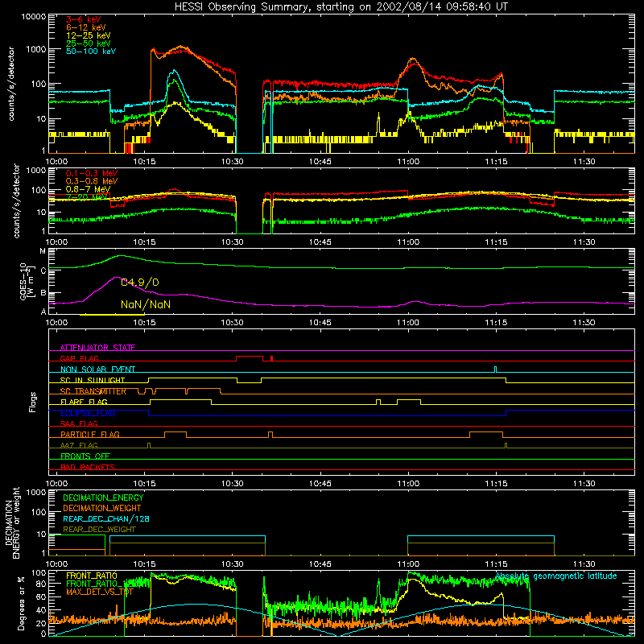The width and height of the screenshot is (644, 644).
Task: Click the B tick label on GOES panel
Action: point(43,293)
